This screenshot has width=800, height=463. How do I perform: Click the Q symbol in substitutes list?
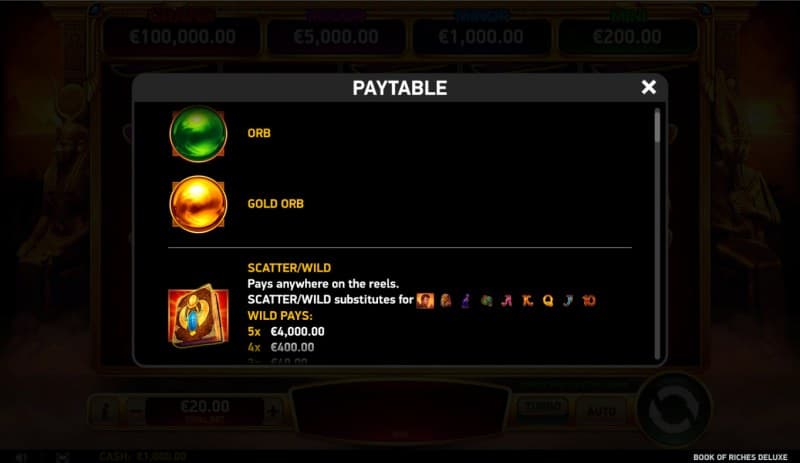(x=547, y=301)
